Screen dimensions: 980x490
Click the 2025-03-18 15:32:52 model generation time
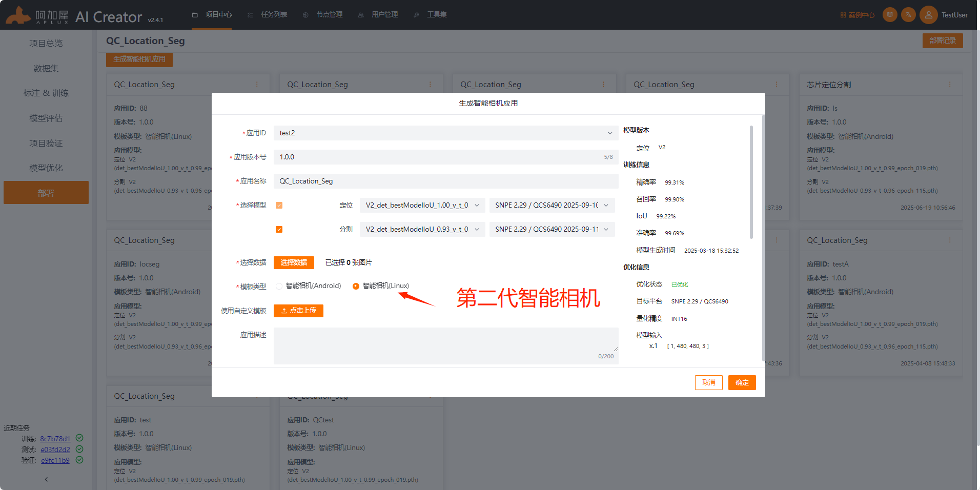point(711,251)
